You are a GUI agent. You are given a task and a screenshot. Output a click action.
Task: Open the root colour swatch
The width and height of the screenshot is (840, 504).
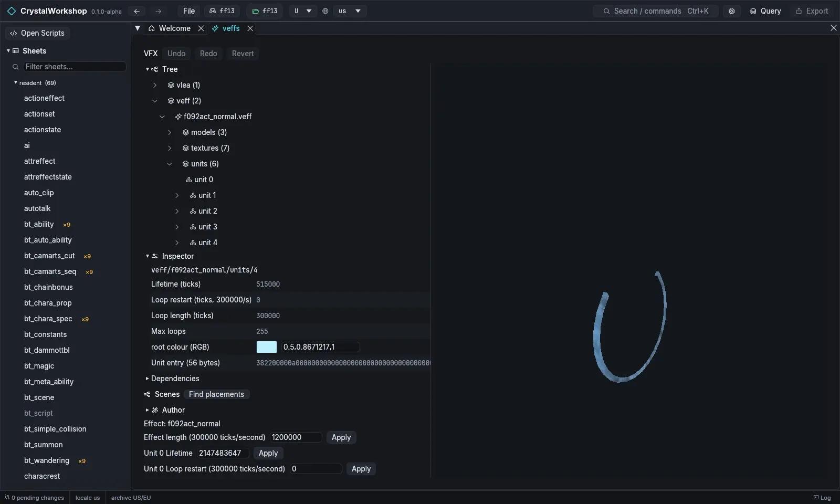pyautogui.click(x=267, y=347)
